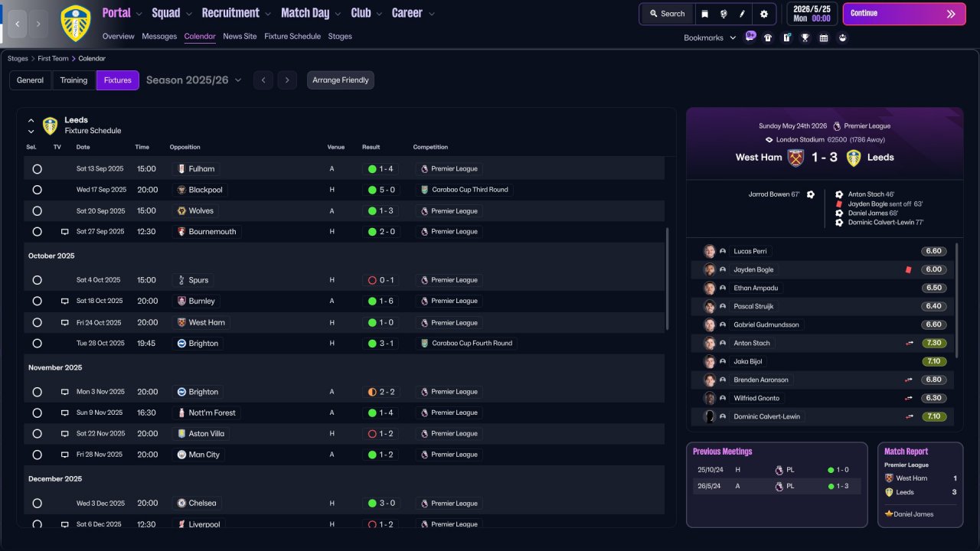Click TV icon on the Bournemouth fixture row
The width and height of the screenshot is (980, 551).
click(64, 232)
